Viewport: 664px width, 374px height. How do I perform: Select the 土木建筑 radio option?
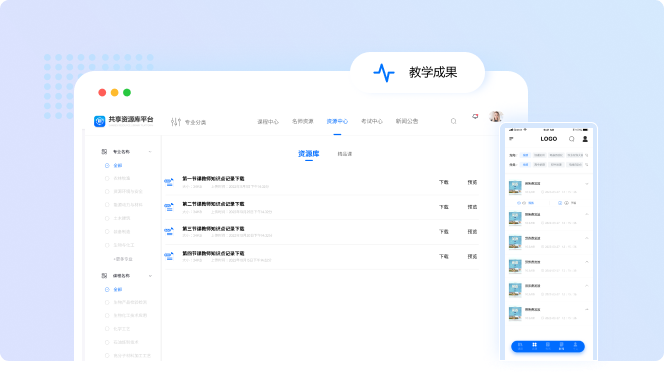click(107, 218)
